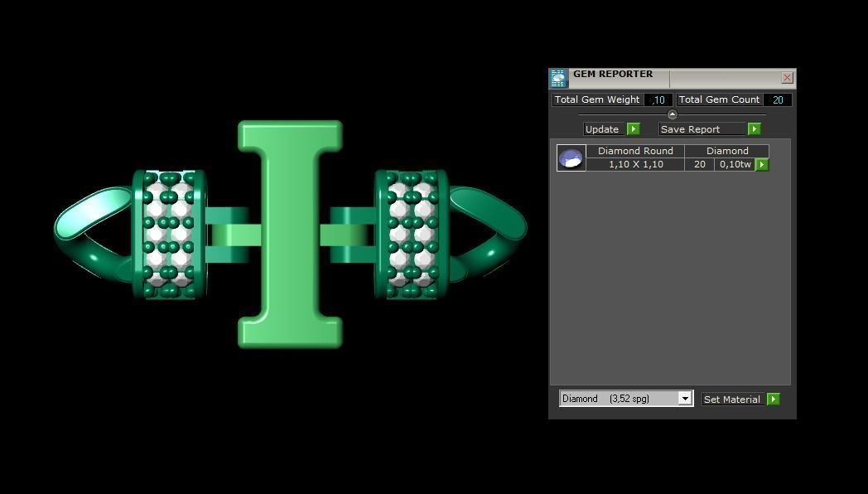Select the diamond gem thumbnail
The height and width of the screenshot is (494, 868).
(x=571, y=157)
